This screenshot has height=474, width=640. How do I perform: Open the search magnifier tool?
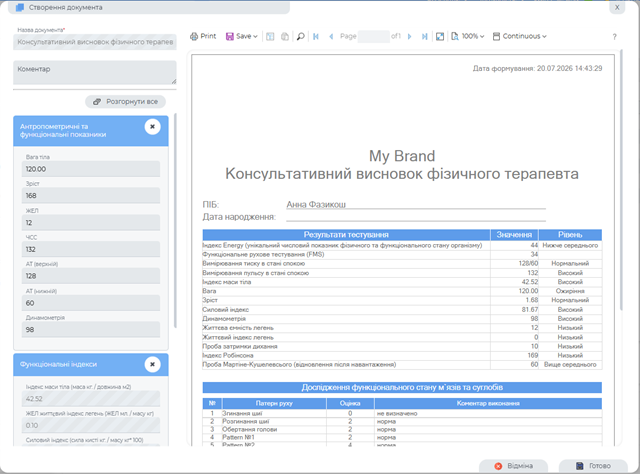[x=300, y=36]
